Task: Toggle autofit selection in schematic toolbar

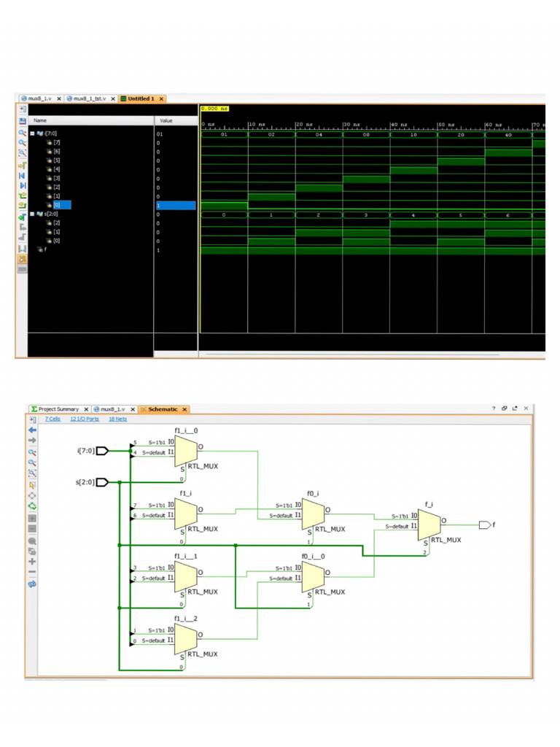Action: [x=32, y=495]
